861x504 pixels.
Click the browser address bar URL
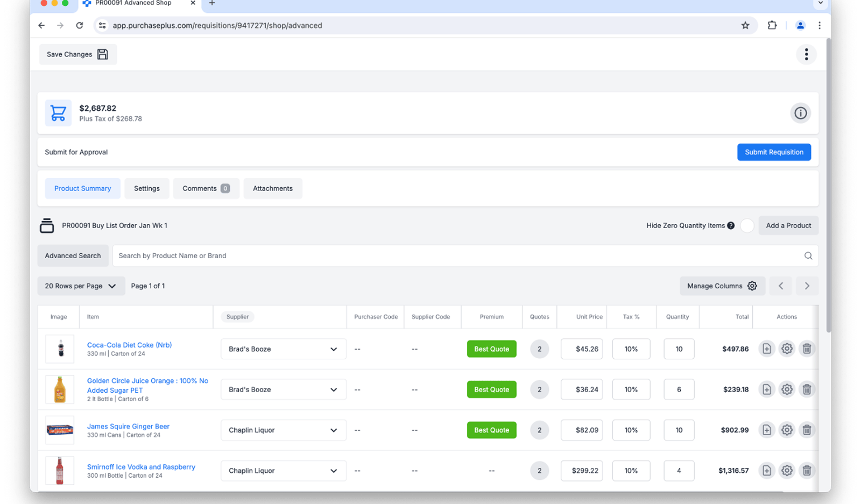tap(217, 25)
